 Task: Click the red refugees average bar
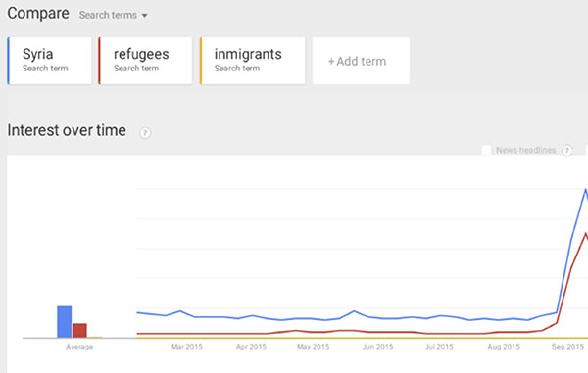click(79, 330)
